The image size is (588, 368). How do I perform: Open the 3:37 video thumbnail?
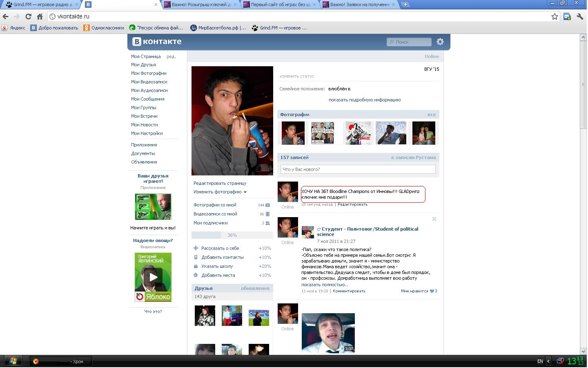click(328, 333)
